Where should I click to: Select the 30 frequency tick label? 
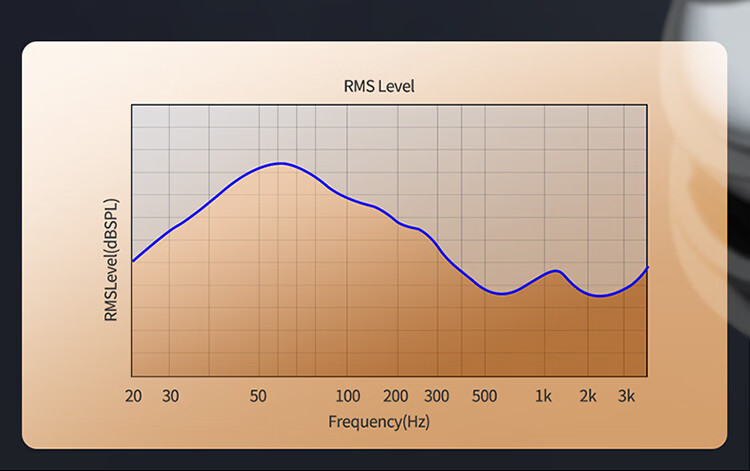click(170, 396)
